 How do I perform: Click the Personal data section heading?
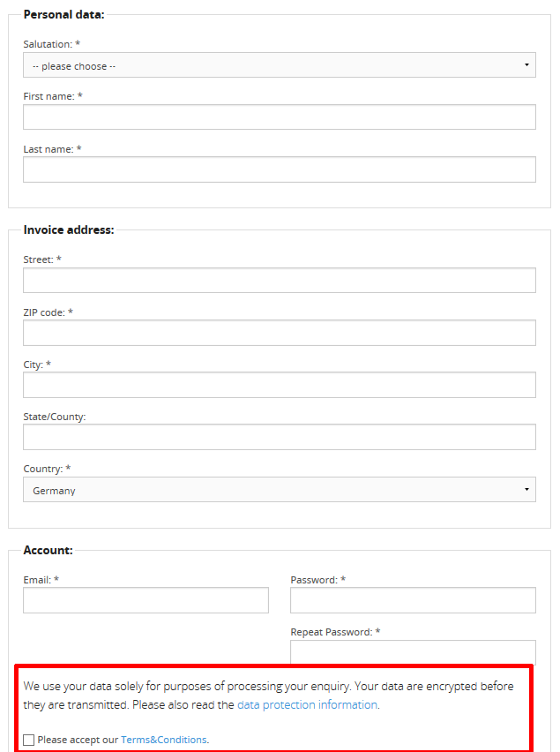[63, 15]
